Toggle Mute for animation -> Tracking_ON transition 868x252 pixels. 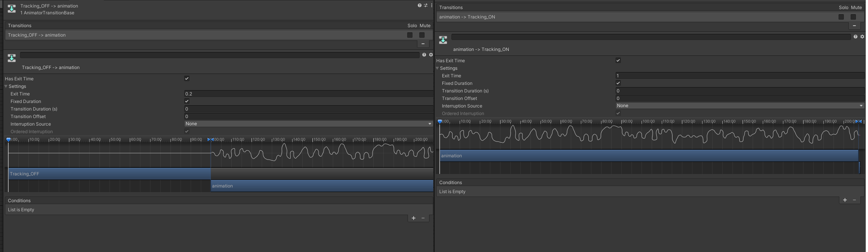(x=853, y=17)
